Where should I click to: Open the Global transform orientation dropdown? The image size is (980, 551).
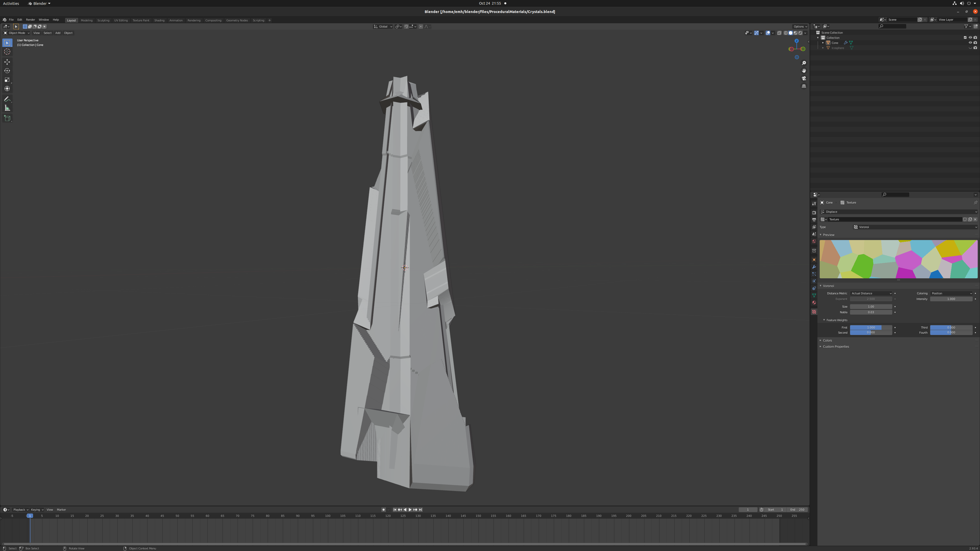[x=383, y=27]
